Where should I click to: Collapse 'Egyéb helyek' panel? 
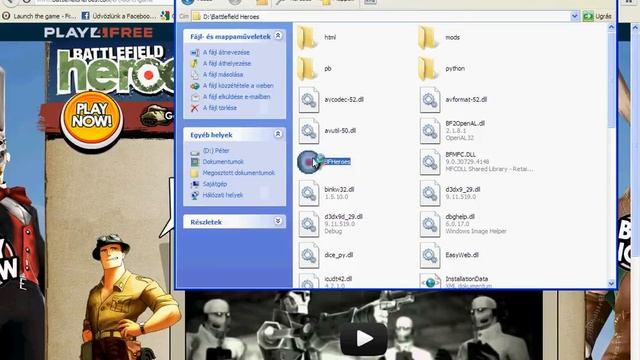tap(278, 134)
